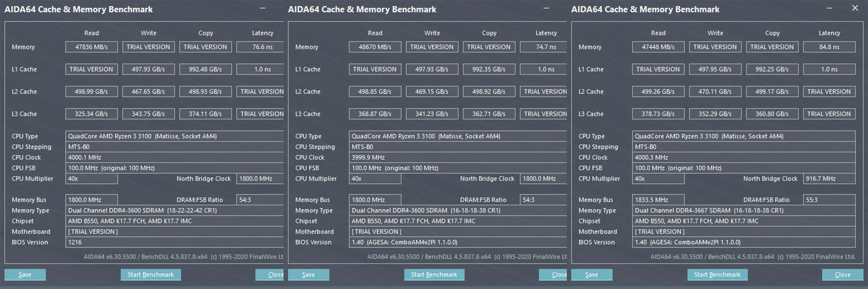
Task: Select L1 Cache Write 497.95 GB/s
Action: 715,69
